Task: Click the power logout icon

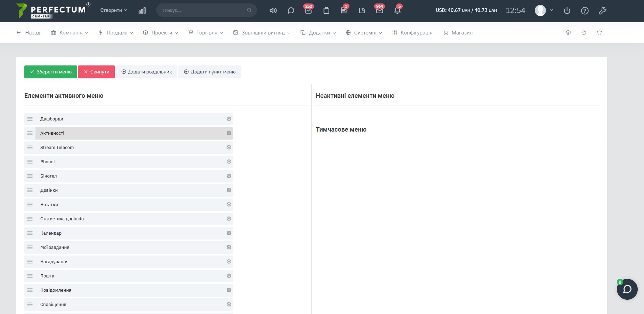Action: coord(567,10)
